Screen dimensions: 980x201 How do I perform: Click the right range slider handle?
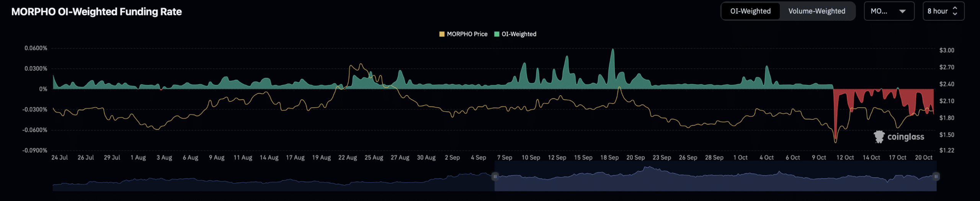[x=936, y=176]
